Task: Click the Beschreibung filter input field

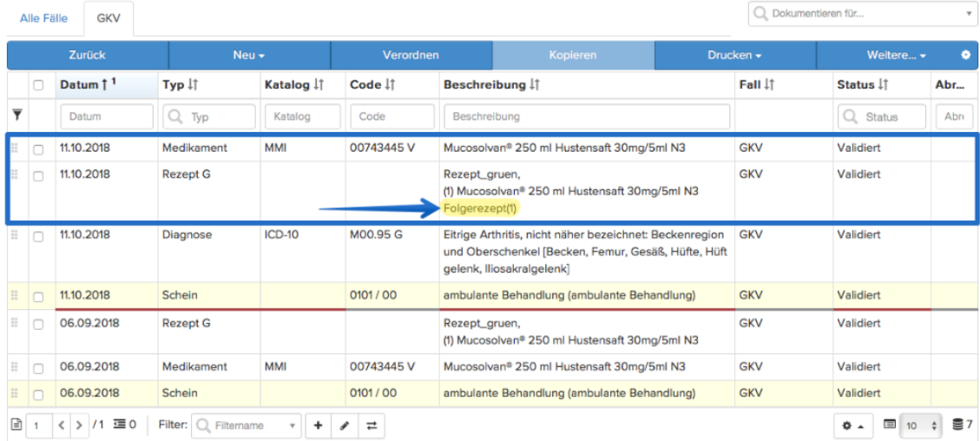Action: [587, 117]
